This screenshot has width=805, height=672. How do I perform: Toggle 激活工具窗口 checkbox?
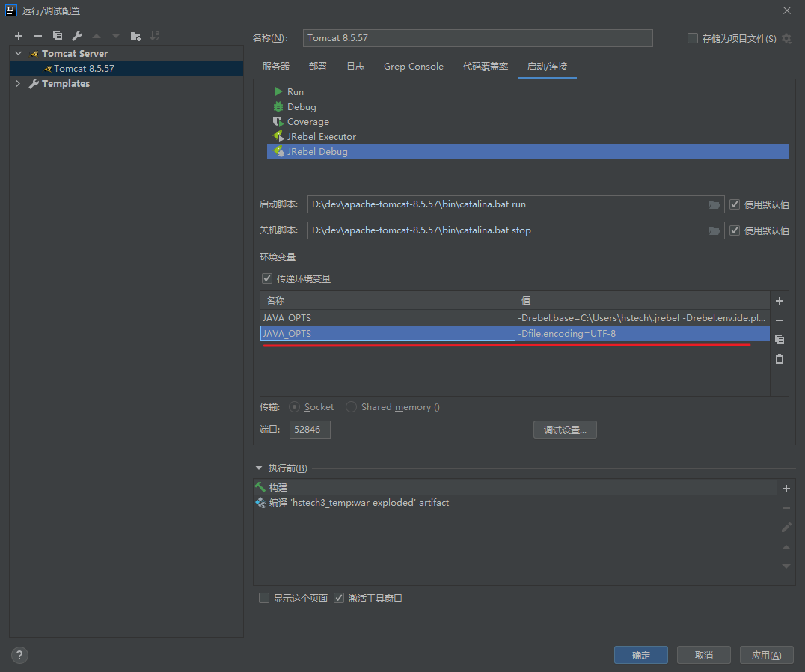click(x=339, y=598)
